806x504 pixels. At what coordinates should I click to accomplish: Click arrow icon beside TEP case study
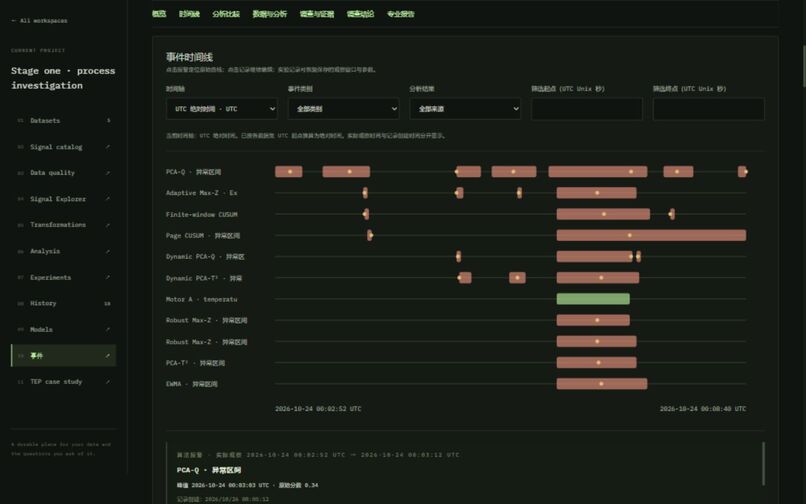[x=107, y=382]
